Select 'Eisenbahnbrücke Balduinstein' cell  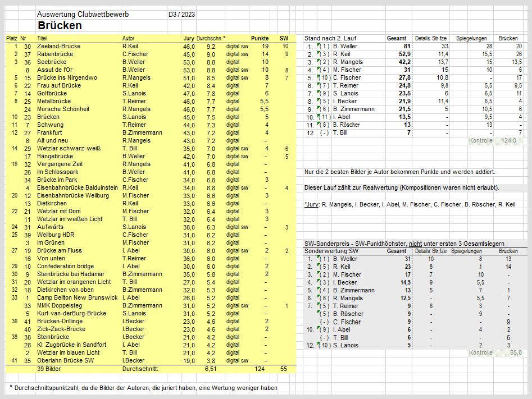click(x=78, y=187)
